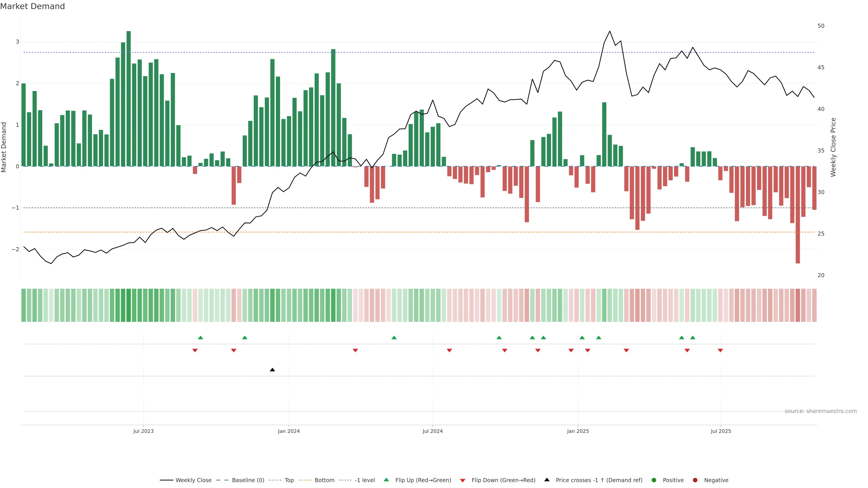The width and height of the screenshot is (868, 488).
Task: Click the darkest green heatmap strip cell
Action: [x=128, y=305]
